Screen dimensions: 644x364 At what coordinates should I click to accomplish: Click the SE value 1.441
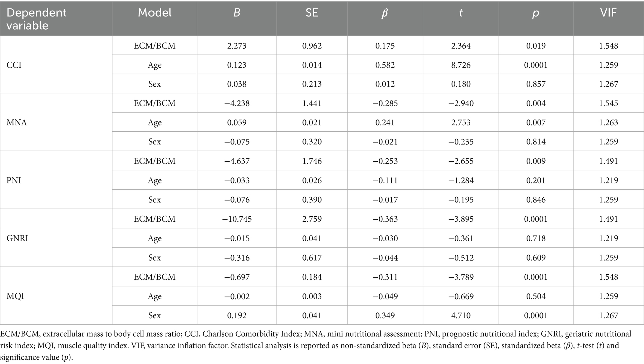click(x=312, y=103)
